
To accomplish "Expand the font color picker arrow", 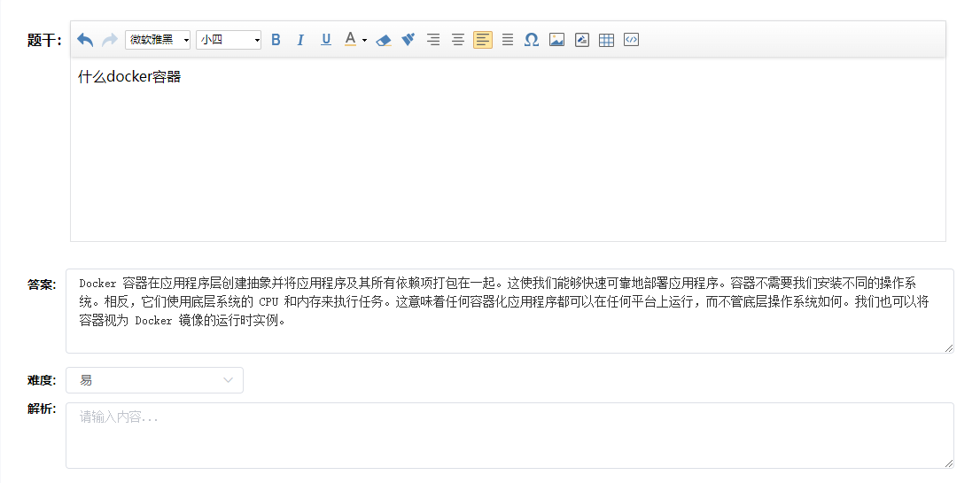I will [364, 40].
